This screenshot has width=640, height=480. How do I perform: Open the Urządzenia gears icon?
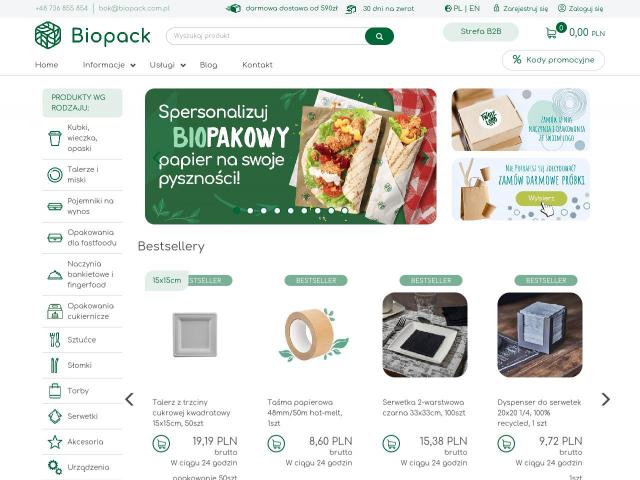click(55, 467)
